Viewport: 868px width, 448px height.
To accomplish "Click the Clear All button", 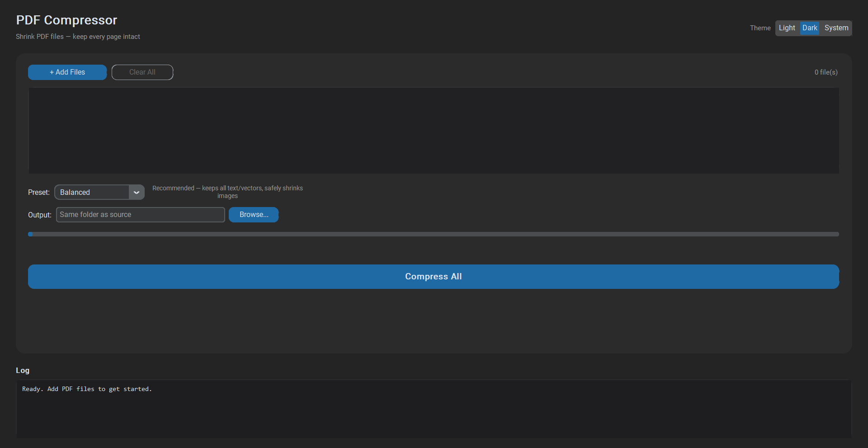I will [142, 72].
